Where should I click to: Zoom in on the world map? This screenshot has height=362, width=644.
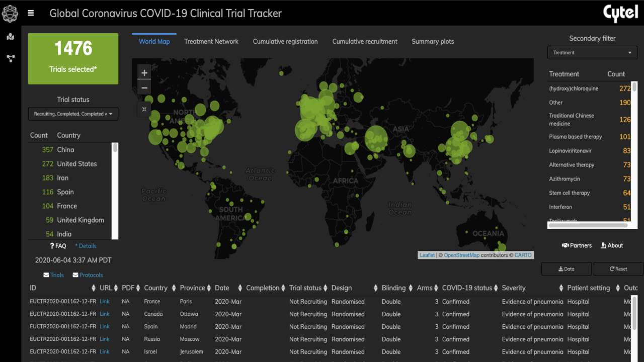144,73
